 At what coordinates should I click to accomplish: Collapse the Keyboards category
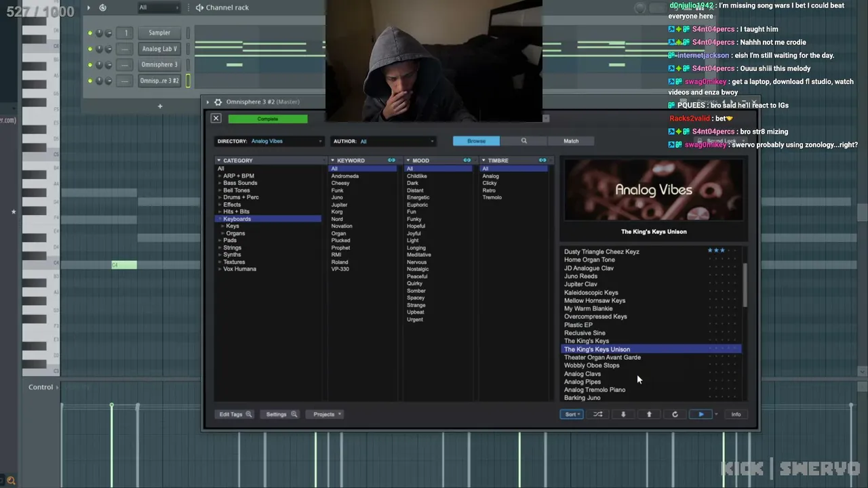click(x=220, y=219)
